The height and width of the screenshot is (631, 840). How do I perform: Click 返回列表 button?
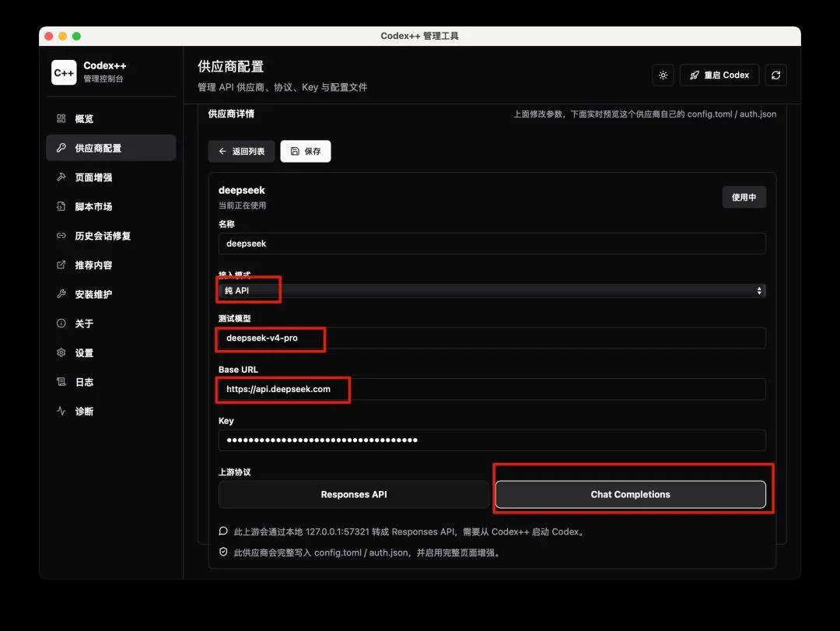point(242,151)
